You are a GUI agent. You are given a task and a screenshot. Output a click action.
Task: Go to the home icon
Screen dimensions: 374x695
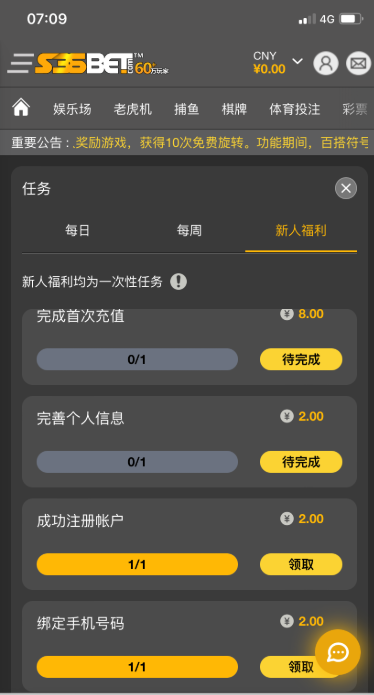pyautogui.click(x=21, y=108)
